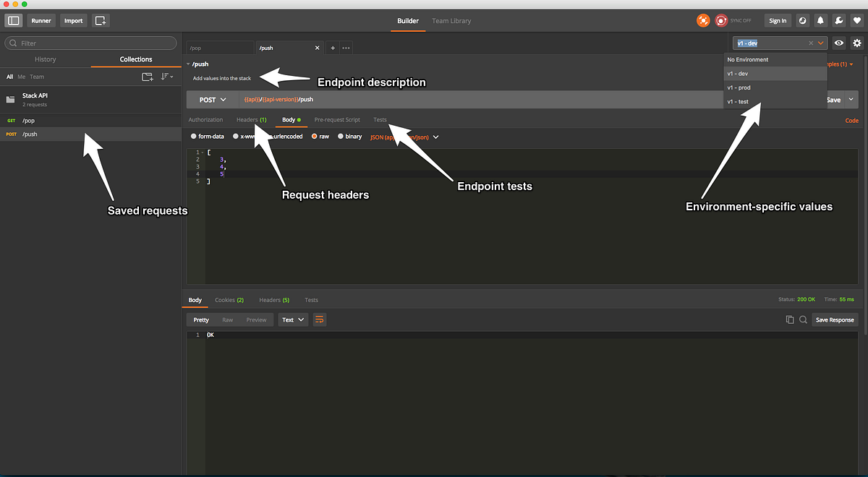Click the Sign In button
Image resolution: width=868 pixels, height=477 pixels.
778,20
